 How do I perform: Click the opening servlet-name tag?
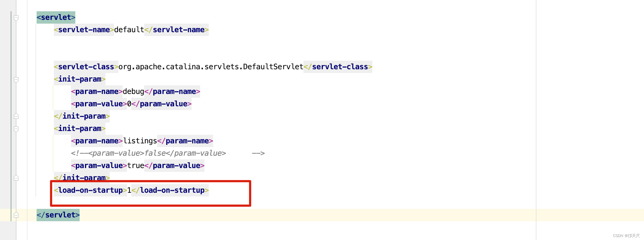pos(84,30)
